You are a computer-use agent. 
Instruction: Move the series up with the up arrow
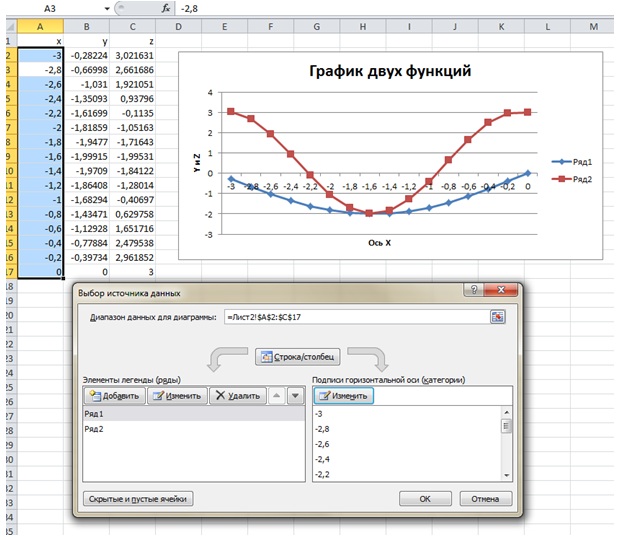pos(276,395)
